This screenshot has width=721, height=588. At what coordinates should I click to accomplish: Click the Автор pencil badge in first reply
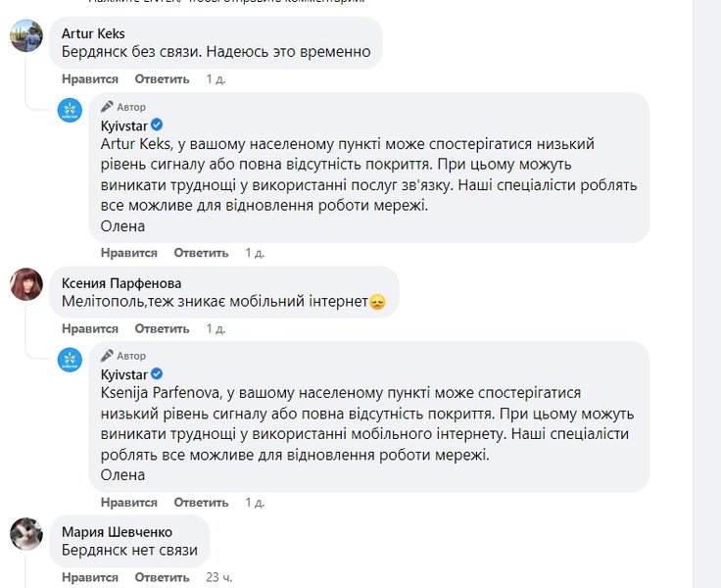coord(107,107)
